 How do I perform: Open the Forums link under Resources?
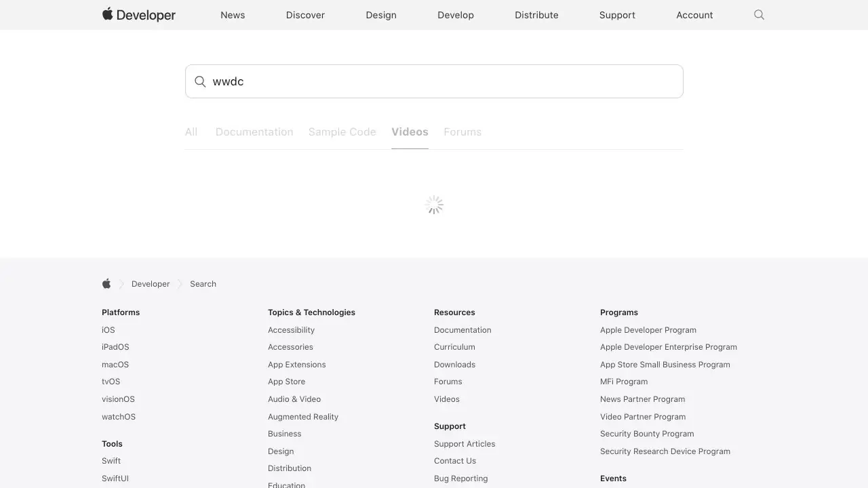tap(448, 382)
